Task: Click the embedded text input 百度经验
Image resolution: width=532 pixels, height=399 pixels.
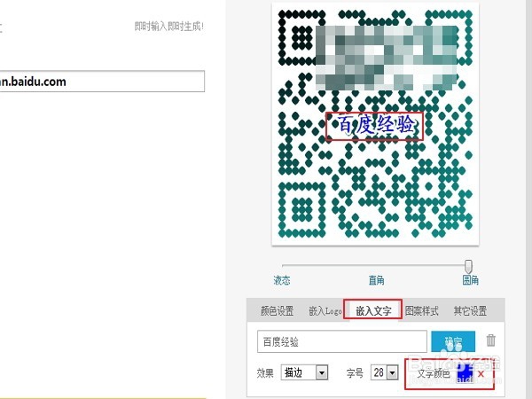Action: coord(342,341)
